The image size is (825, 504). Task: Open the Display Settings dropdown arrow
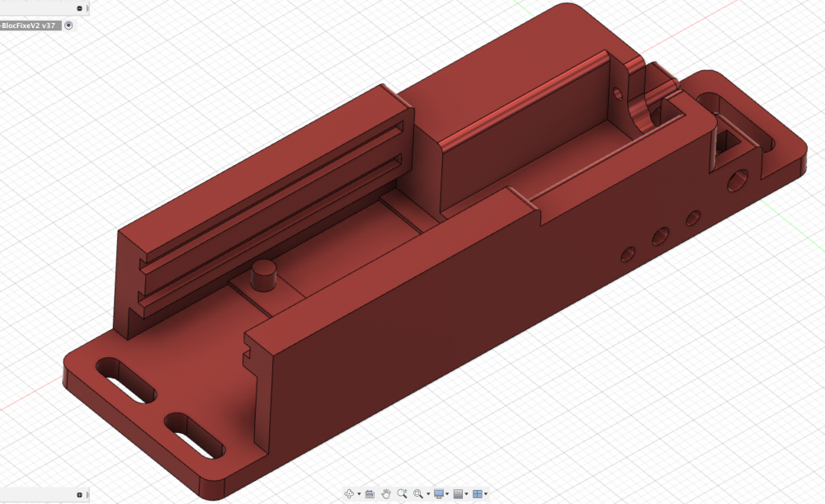448,494
